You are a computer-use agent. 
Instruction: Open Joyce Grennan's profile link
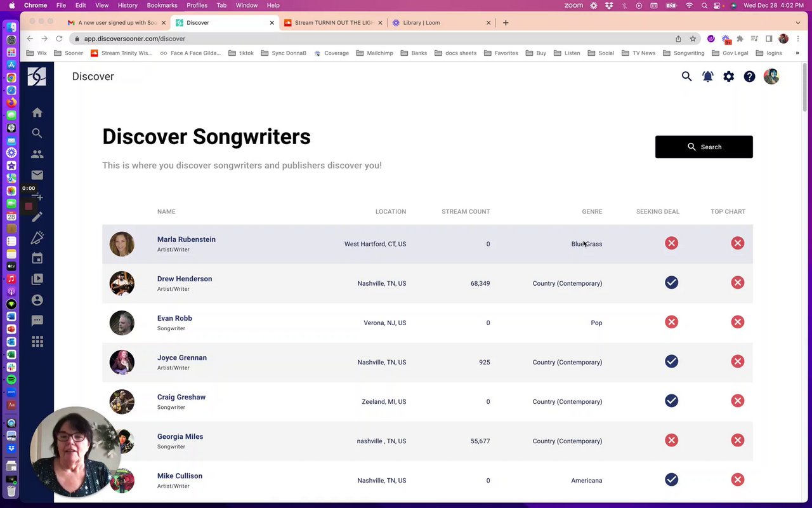tap(182, 358)
